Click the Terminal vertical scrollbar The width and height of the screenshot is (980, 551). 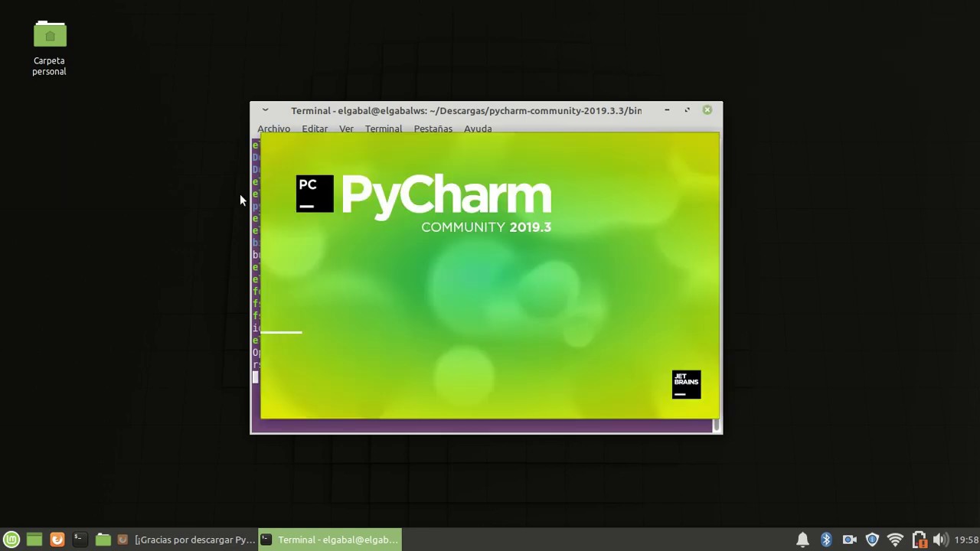pyautogui.click(x=717, y=425)
